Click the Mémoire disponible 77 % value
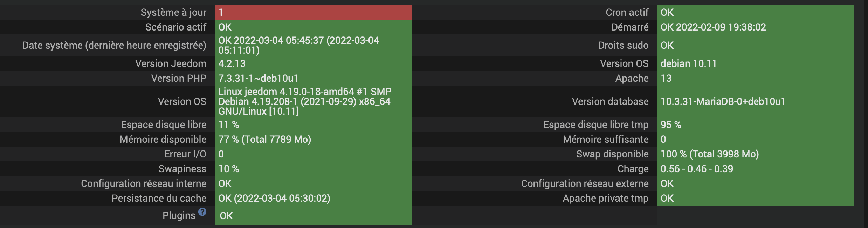 [265, 139]
